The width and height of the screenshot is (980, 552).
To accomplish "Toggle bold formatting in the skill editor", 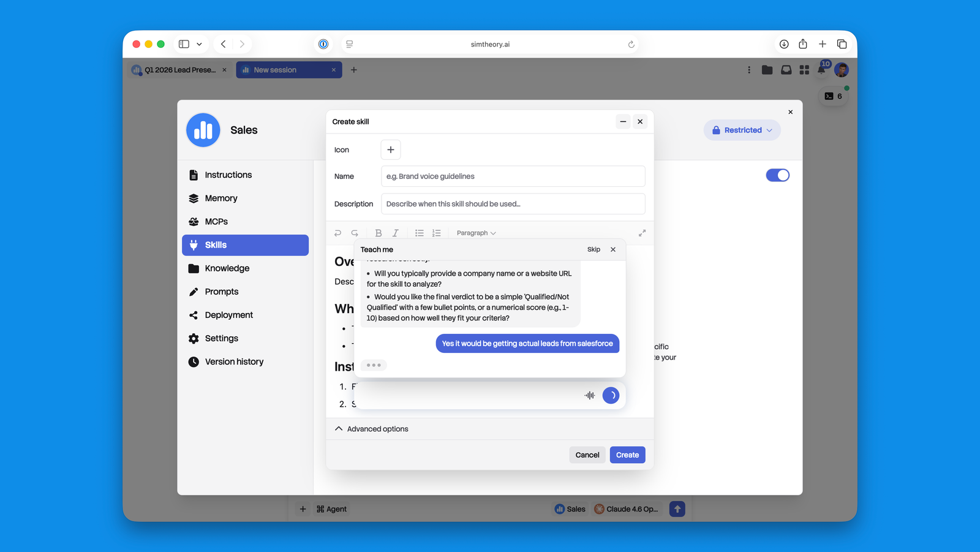I will tap(378, 233).
